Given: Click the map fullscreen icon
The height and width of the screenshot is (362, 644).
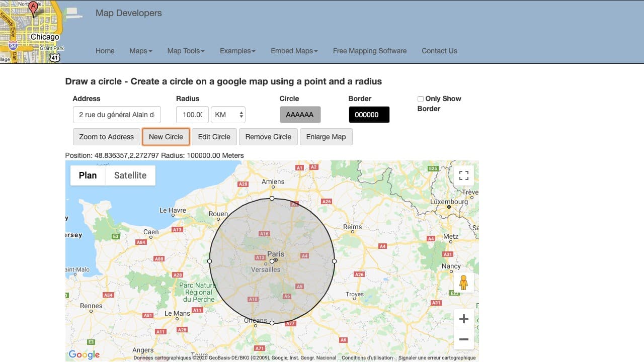Looking at the screenshot, I should [x=464, y=175].
